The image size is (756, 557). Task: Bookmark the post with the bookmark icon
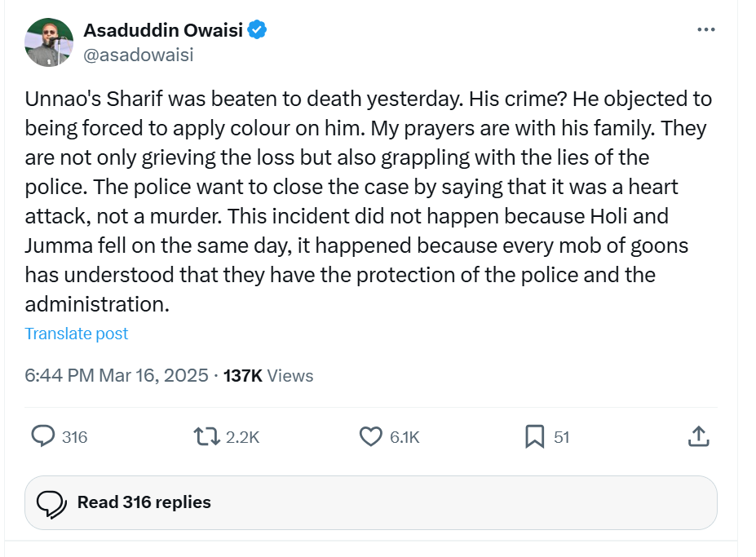tap(534, 437)
